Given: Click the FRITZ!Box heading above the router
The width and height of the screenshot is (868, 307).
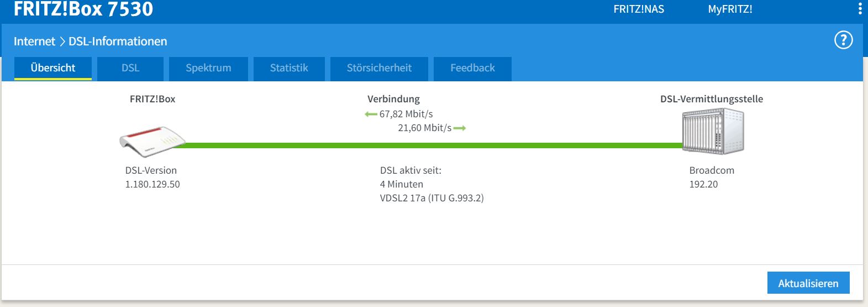Looking at the screenshot, I should click(x=152, y=99).
